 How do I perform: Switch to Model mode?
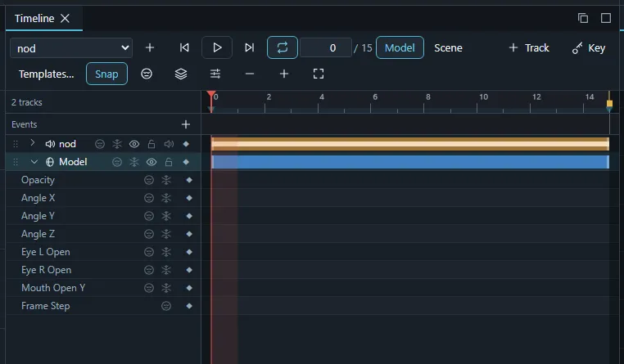pos(400,47)
